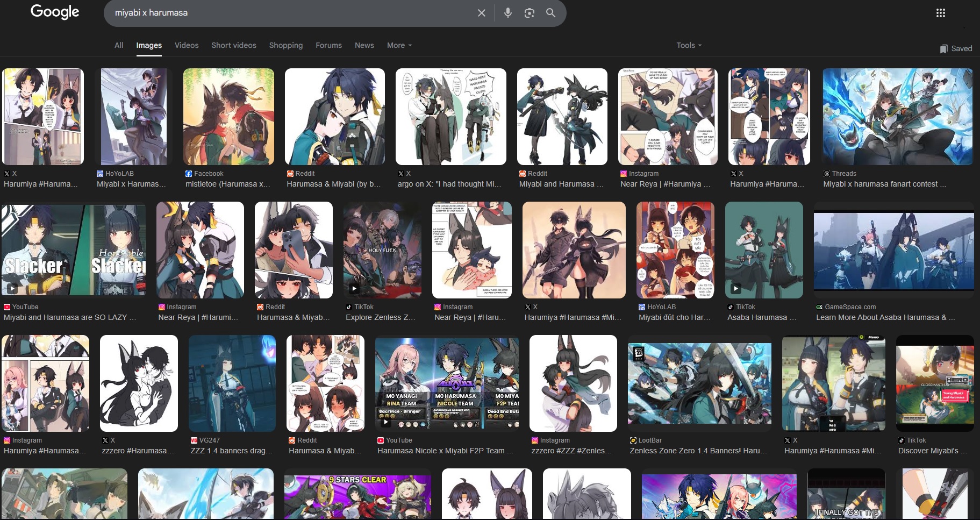
Task: Open the Short videos tab
Action: pos(234,45)
